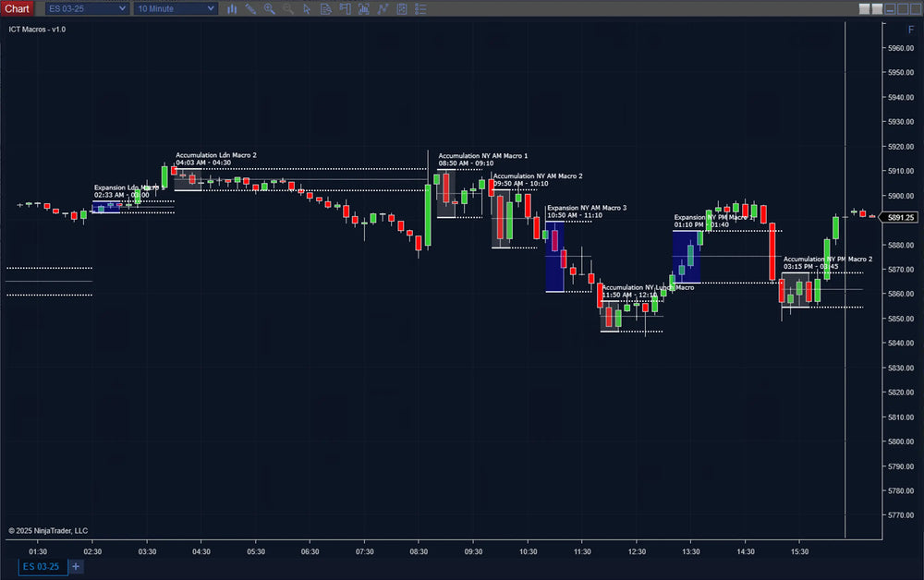
Task: Open the chart properties list icon
Action: (x=420, y=8)
